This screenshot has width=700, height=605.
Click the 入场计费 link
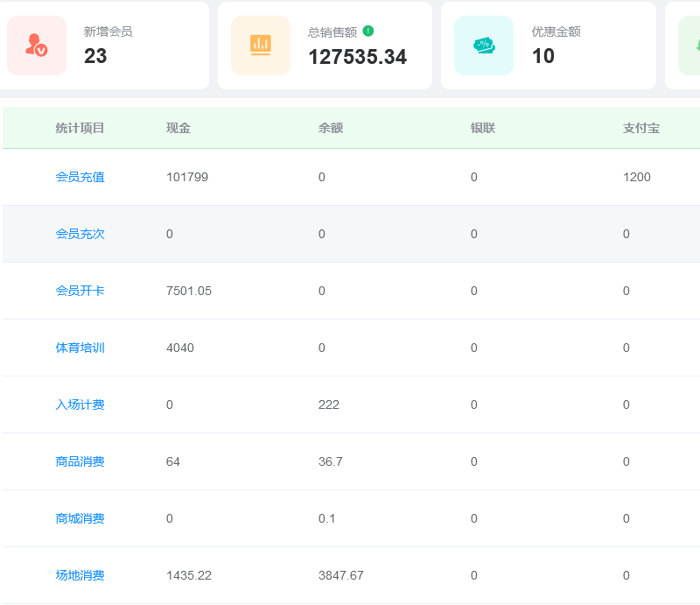[x=80, y=405]
